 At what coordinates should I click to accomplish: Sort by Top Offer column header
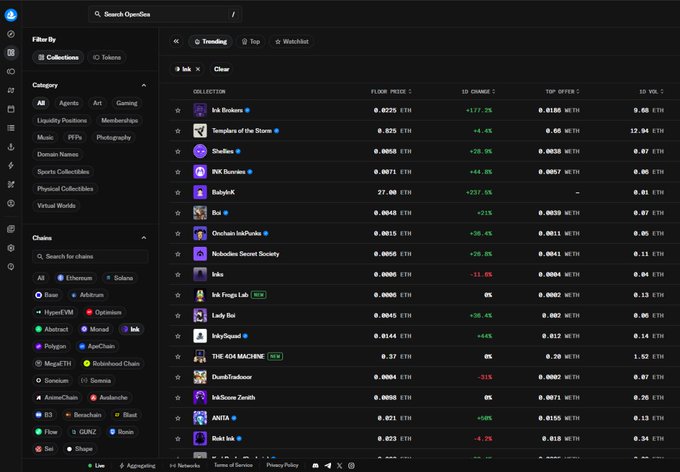click(x=562, y=92)
